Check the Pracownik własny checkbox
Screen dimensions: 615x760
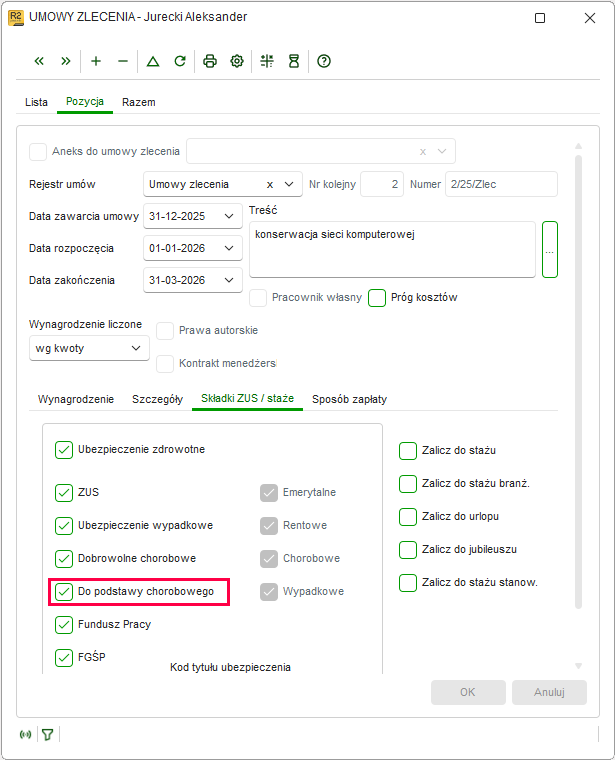coord(258,298)
